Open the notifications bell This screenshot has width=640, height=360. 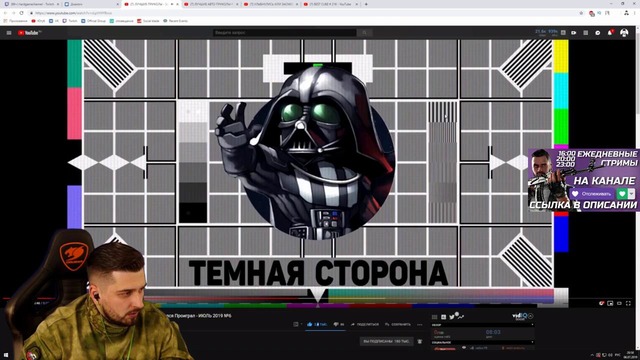point(610,33)
